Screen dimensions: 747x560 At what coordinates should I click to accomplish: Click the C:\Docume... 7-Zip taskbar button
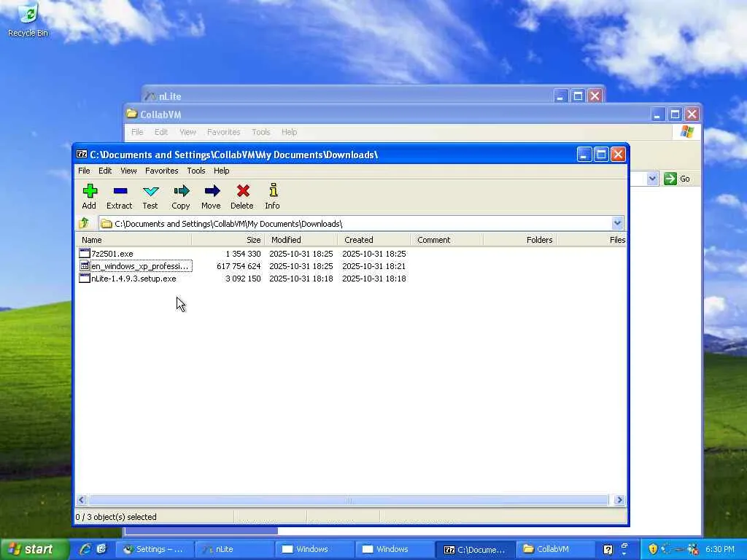click(476, 550)
